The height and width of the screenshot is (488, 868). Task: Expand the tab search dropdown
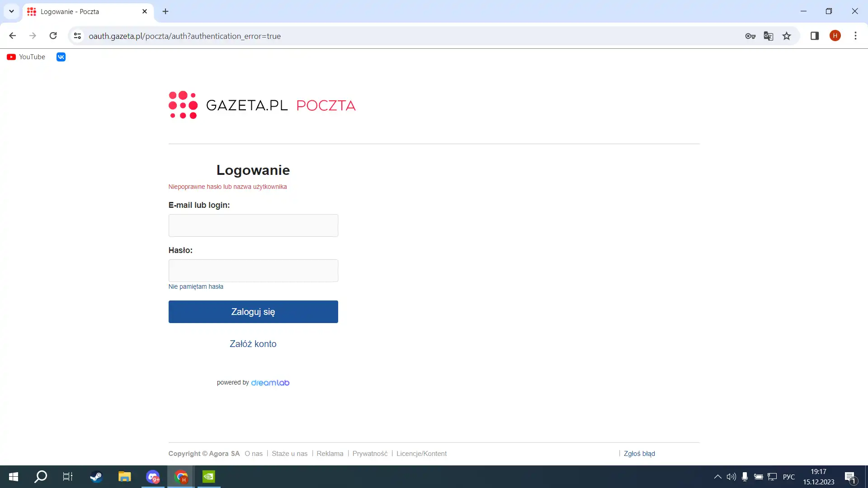click(x=11, y=11)
